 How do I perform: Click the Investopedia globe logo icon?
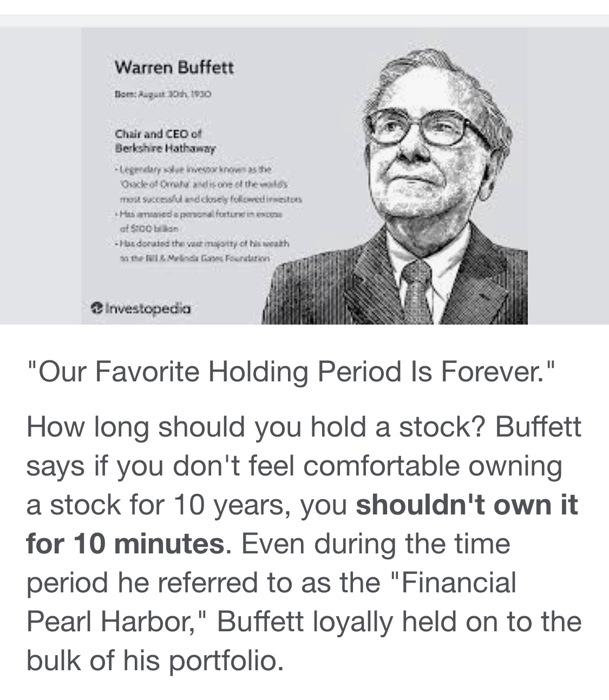tap(97, 309)
